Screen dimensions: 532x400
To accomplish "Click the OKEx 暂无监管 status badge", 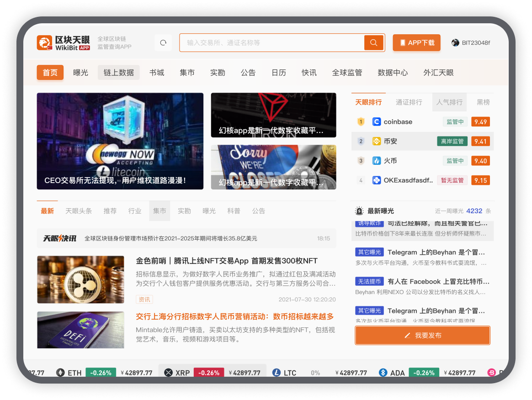I will (452, 180).
